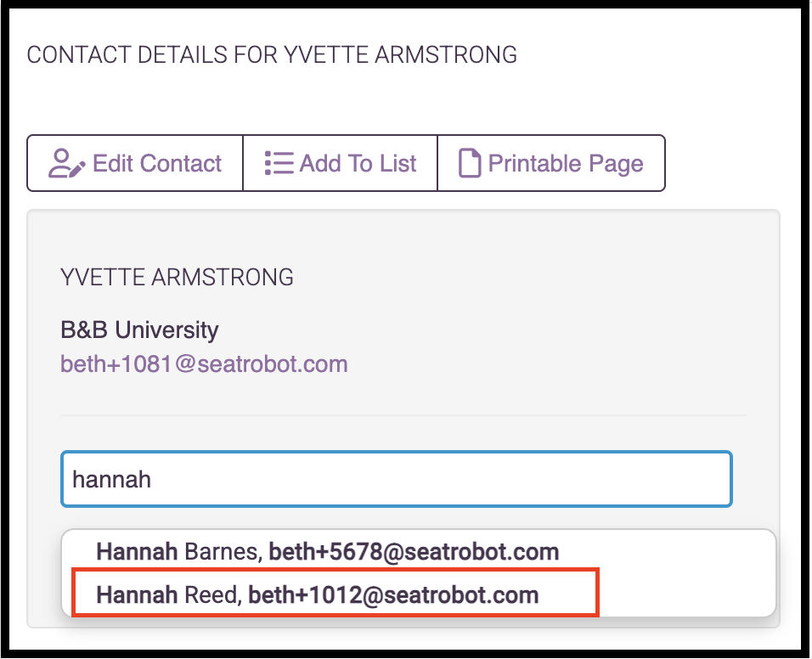Open the Printable Page button label
The image size is (812, 659).
click(x=566, y=164)
